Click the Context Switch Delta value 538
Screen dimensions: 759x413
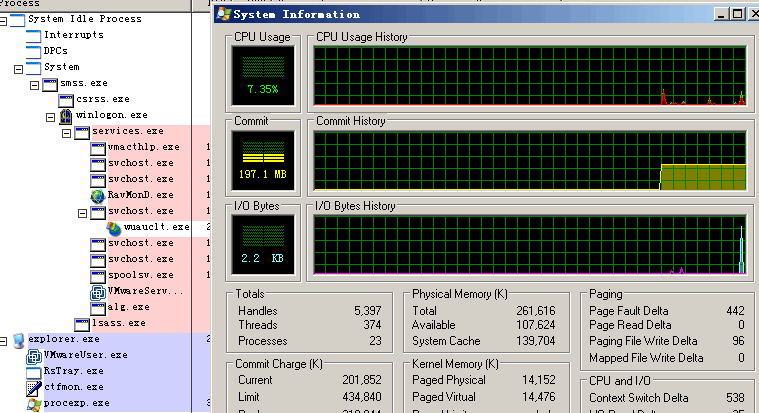pos(735,398)
